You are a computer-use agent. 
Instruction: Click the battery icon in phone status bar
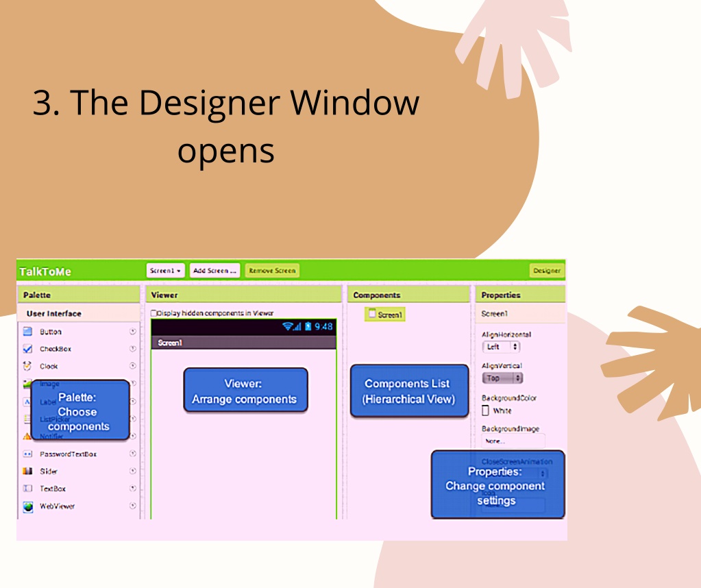pos(308,326)
